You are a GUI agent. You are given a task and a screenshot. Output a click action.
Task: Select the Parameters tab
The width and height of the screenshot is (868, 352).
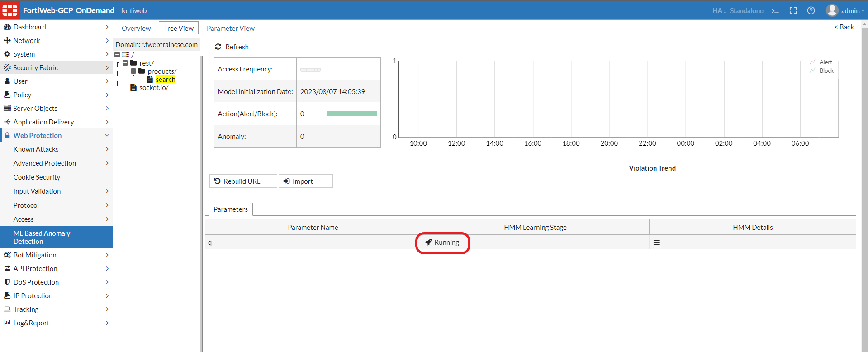pyautogui.click(x=231, y=209)
